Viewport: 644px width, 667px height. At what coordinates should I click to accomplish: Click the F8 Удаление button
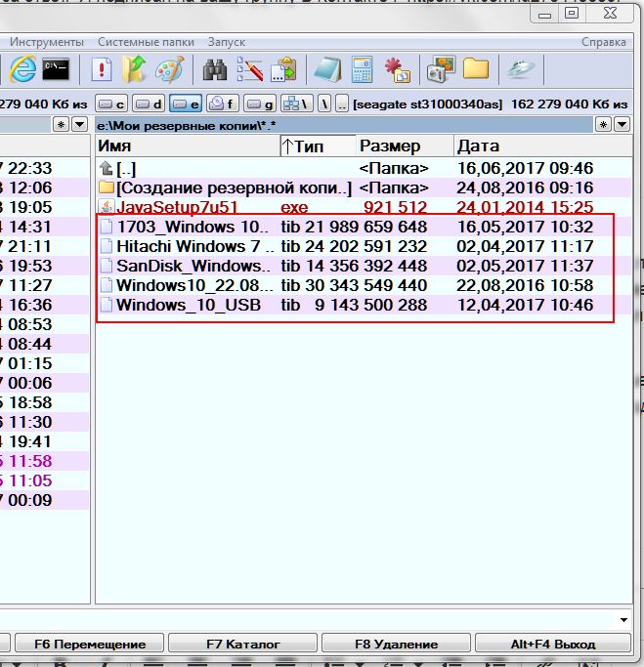coord(396,644)
